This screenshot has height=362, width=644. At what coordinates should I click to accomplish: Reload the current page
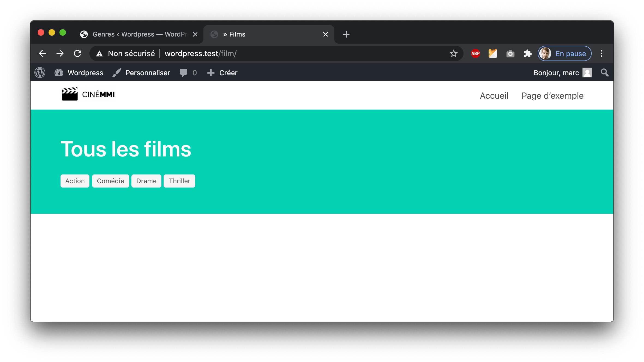point(78,53)
